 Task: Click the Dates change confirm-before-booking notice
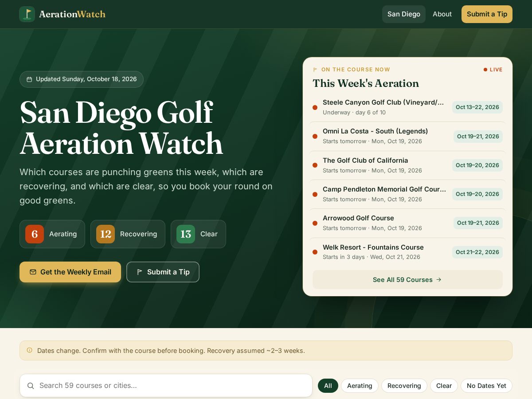pyautogui.click(x=266, y=351)
